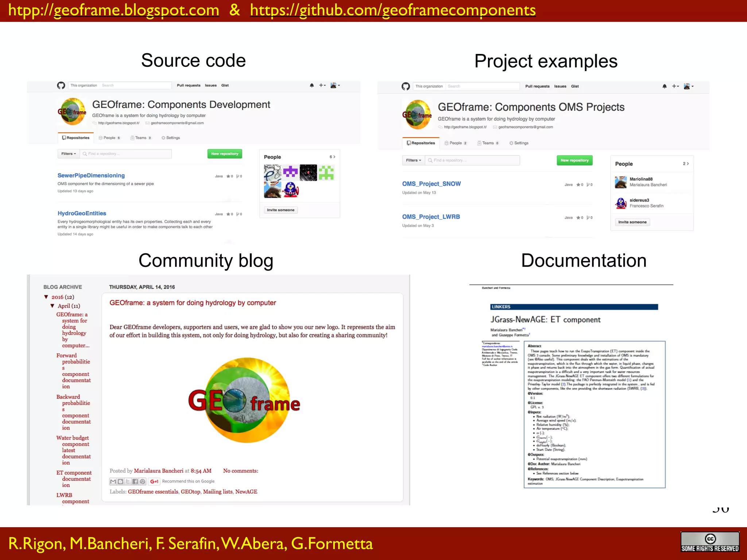Click GitHub logo in Project examples screenshot

pyautogui.click(x=406, y=86)
